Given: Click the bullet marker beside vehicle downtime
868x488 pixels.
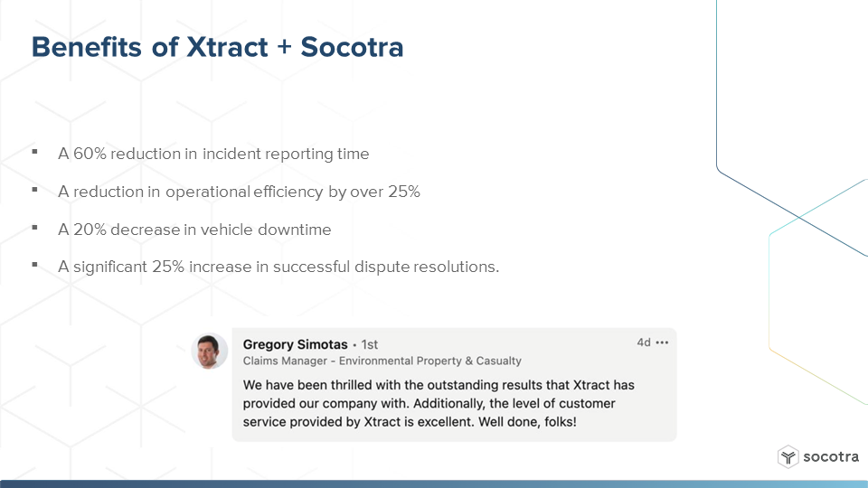Looking at the screenshot, I should pos(35,228).
